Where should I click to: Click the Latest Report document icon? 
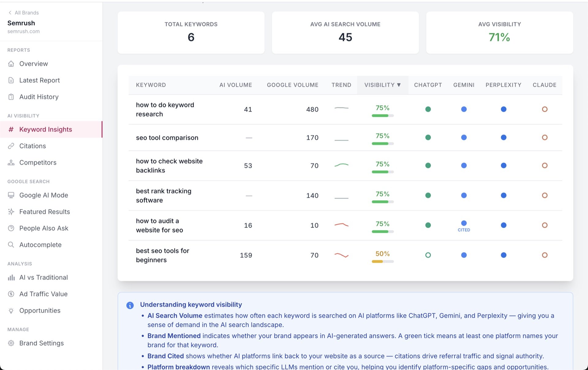click(11, 80)
